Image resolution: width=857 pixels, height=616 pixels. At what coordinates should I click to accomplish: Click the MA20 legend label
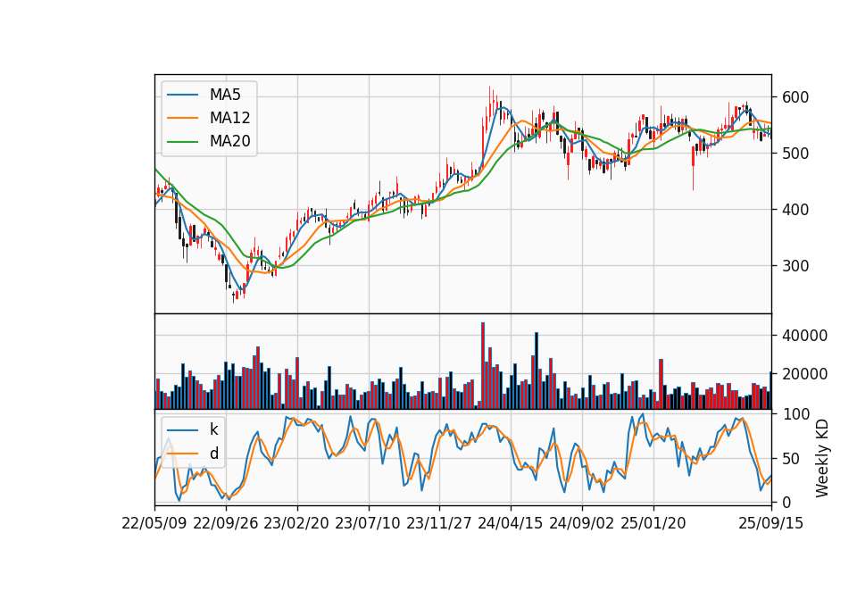(229, 142)
